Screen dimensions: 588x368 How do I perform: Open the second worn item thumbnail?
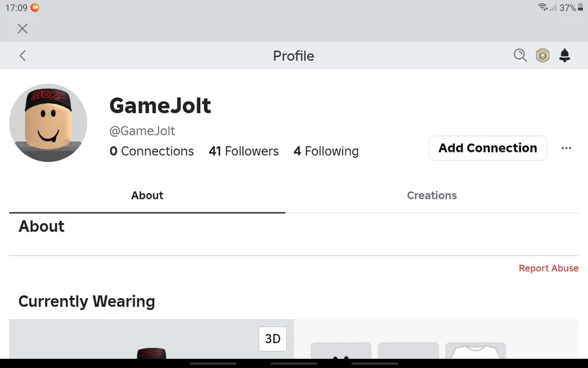(x=408, y=350)
